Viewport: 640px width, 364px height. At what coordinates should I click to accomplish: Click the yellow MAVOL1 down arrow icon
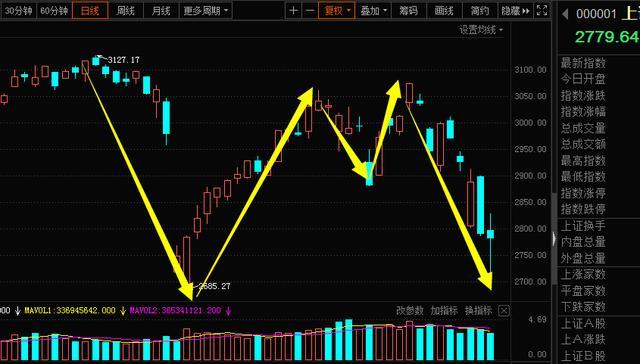[x=123, y=311]
